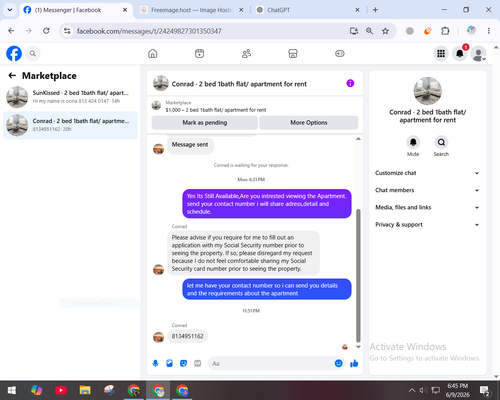Open the browser zoom magnifier icon
The image size is (500, 400).
369,31
